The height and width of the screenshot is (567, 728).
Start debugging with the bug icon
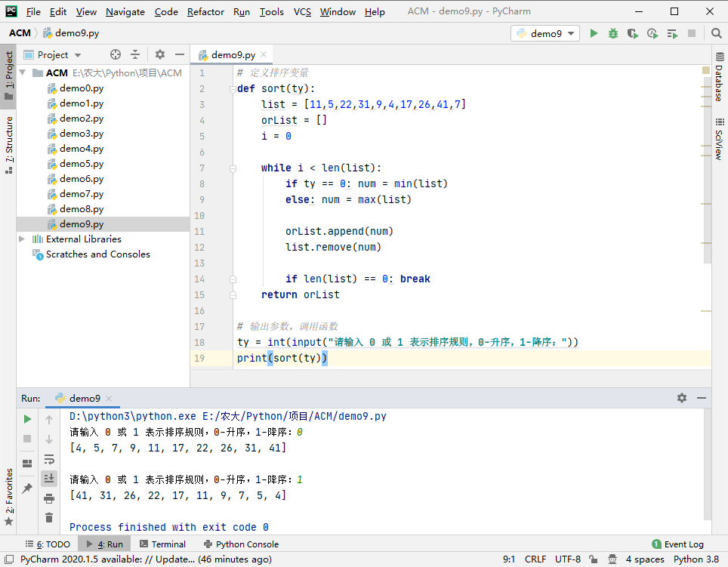[x=613, y=33]
